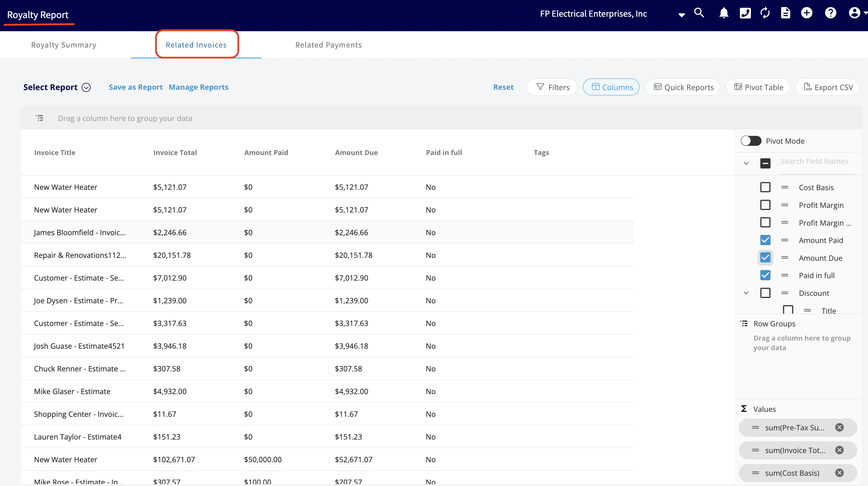The width and height of the screenshot is (868, 486).
Task: Uncheck the Paid in full checkbox
Action: [765, 275]
